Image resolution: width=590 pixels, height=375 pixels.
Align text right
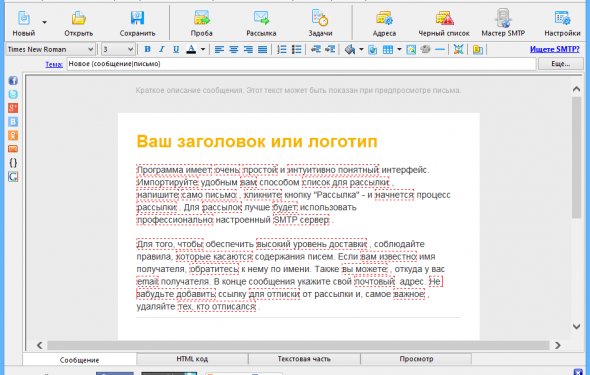click(248, 49)
